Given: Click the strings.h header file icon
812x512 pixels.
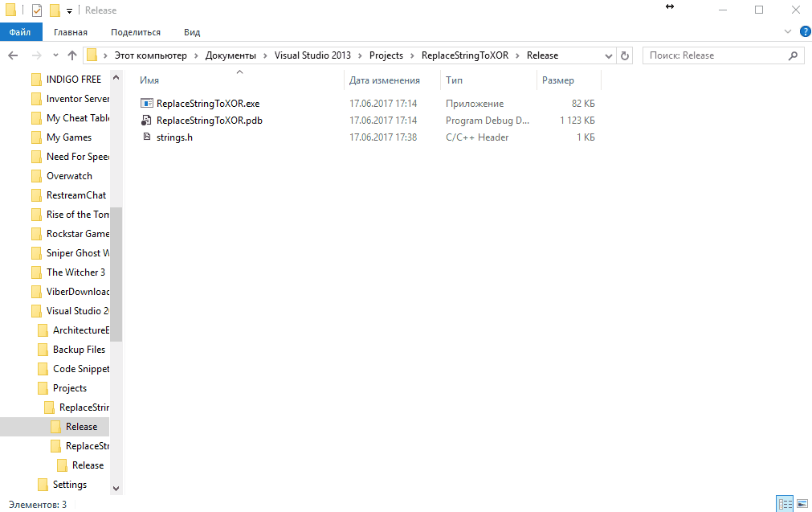Looking at the screenshot, I should [x=146, y=137].
